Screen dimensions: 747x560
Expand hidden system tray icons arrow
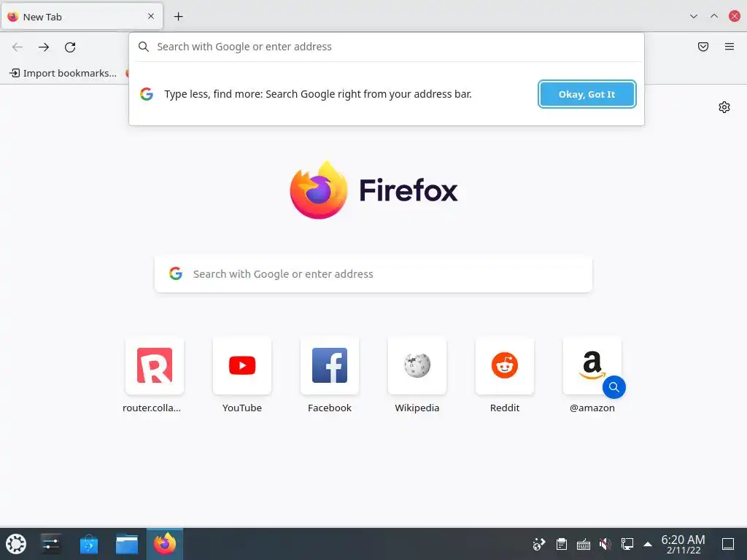648,544
